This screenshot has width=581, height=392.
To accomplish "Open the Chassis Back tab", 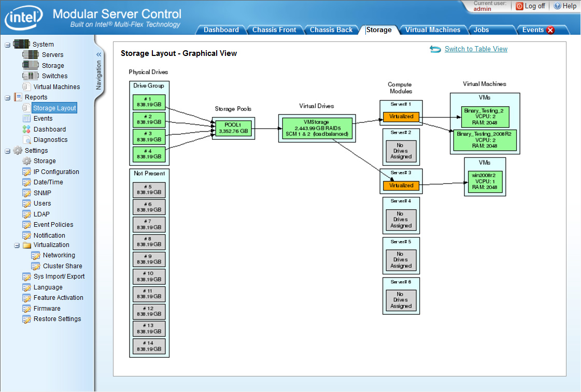I will 331,30.
